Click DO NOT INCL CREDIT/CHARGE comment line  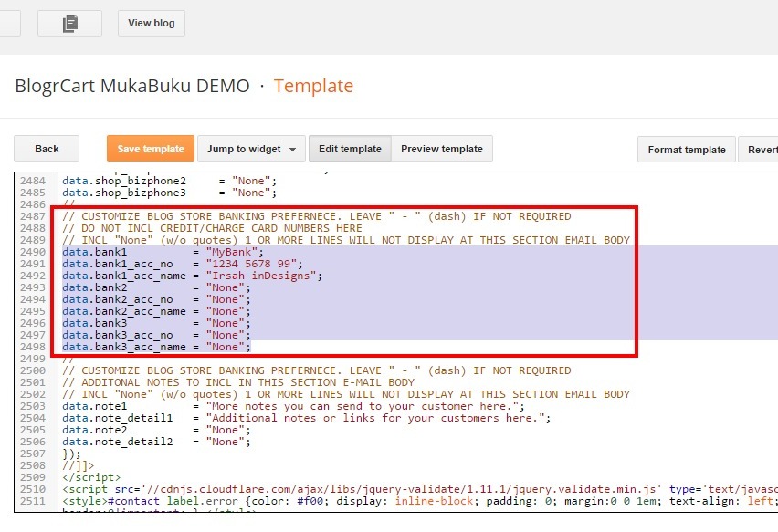pyautogui.click(x=212, y=228)
